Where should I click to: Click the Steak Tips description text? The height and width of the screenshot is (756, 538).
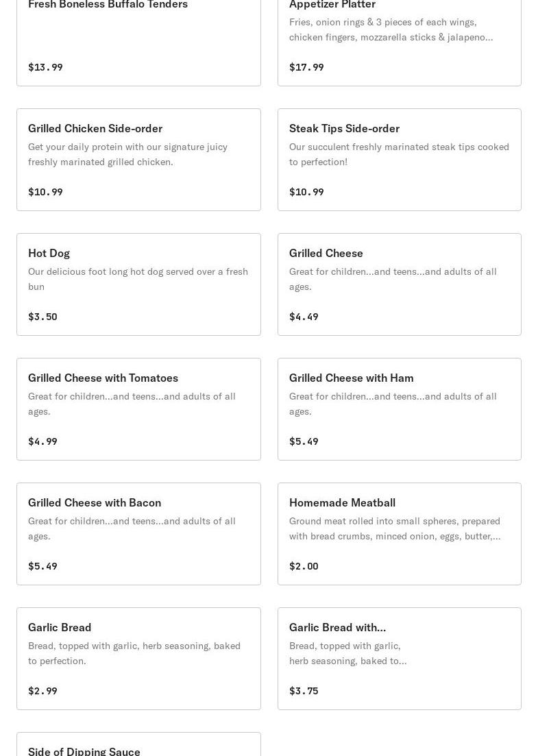point(399,154)
